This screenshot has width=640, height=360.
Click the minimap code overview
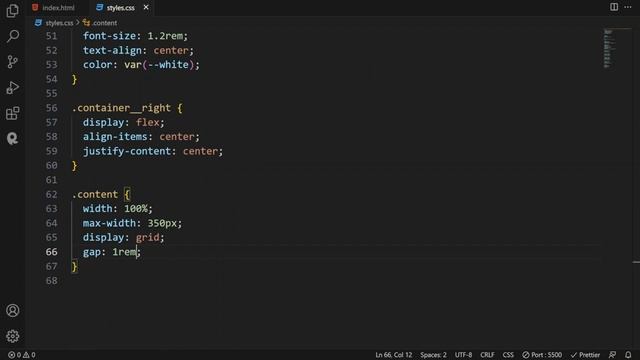point(608,48)
